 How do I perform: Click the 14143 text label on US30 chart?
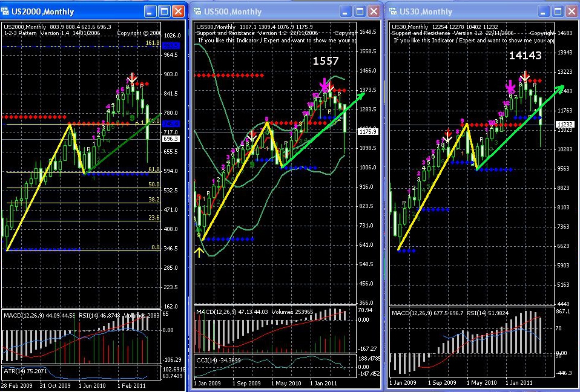(526, 56)
